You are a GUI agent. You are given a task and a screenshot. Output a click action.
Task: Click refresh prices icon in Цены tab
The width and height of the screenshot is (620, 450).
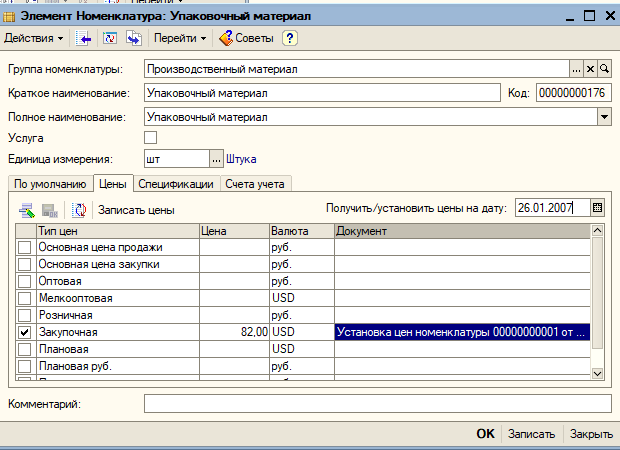79,210
